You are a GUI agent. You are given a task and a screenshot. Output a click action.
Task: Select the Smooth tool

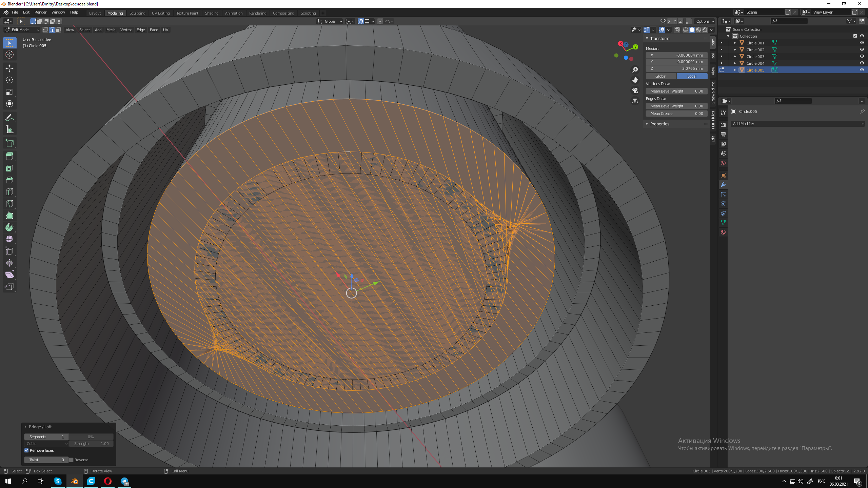[9, 239]
